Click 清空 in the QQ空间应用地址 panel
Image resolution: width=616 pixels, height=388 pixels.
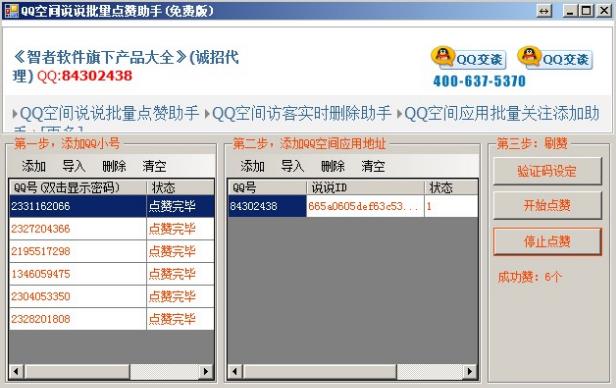[373, 166]
